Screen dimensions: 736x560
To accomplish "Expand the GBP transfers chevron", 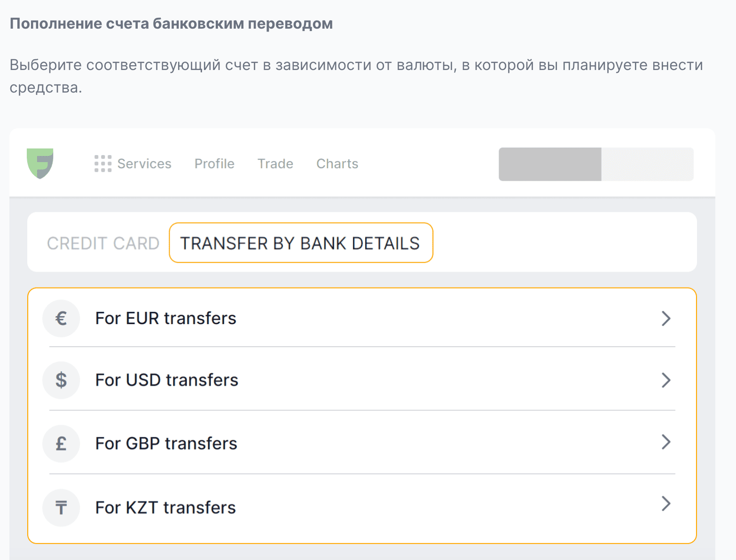I will pyautogui.click(x=666, y=442).
